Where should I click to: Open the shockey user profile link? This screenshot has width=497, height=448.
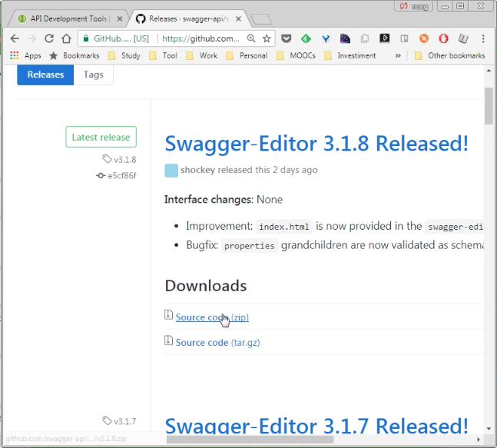click(x=197, y=170)
